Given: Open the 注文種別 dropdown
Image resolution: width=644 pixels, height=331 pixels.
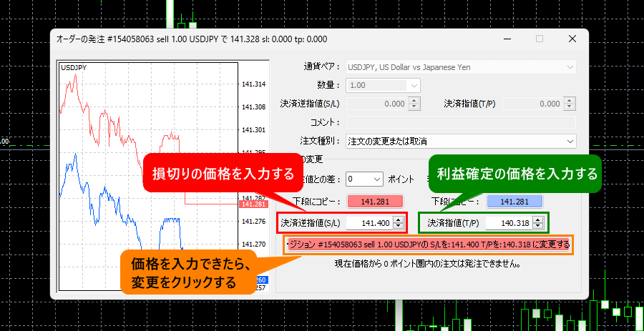Looking at the screenshot, I should point(462,141).
